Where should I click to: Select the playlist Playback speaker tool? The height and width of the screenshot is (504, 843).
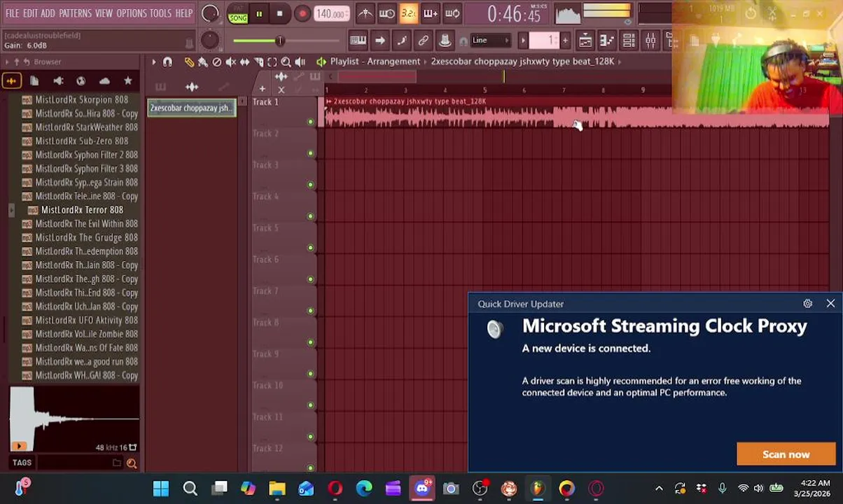(300, 62)
